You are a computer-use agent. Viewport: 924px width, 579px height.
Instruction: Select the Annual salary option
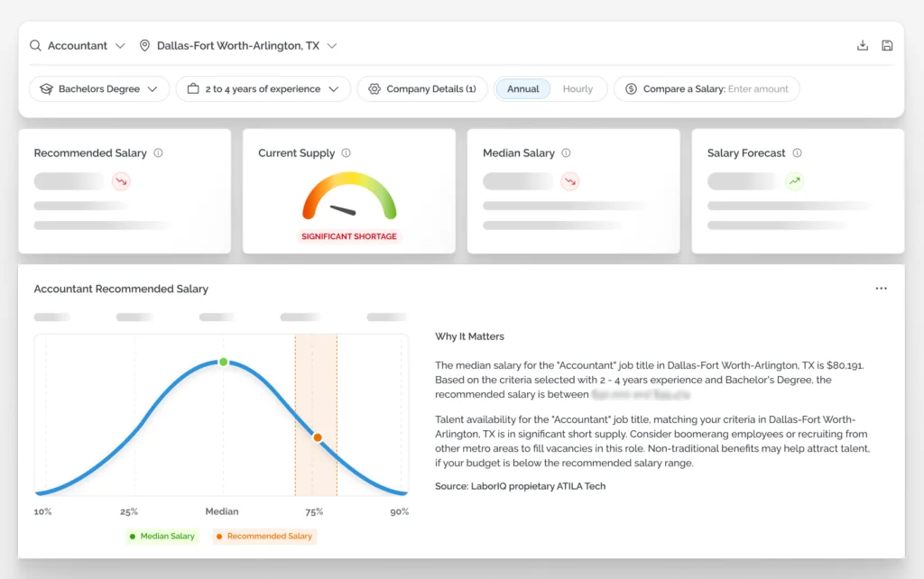522,89
